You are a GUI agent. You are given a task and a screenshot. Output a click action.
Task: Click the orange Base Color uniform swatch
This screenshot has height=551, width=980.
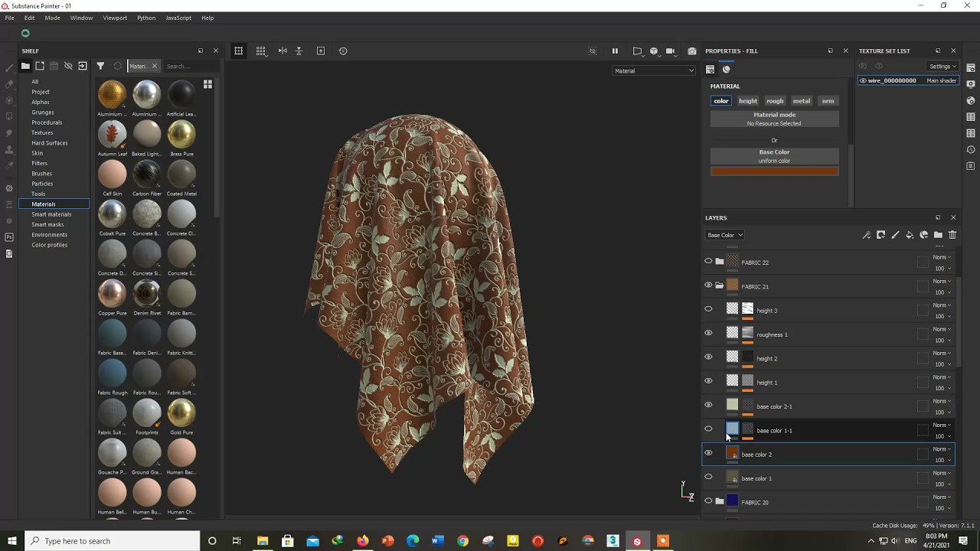tap(774, 171)
